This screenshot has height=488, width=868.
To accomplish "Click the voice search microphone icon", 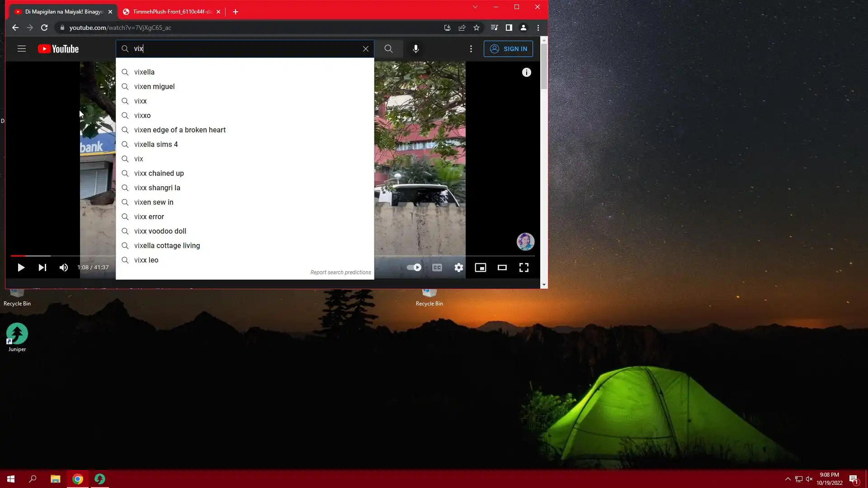I will (x=415, y=49).
